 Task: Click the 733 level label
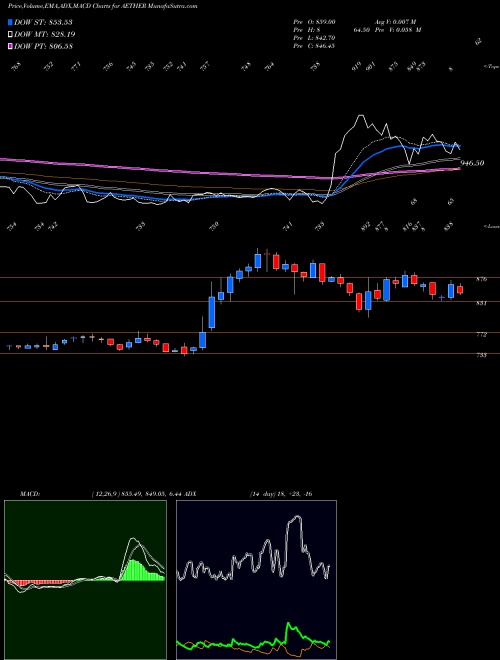482,355
